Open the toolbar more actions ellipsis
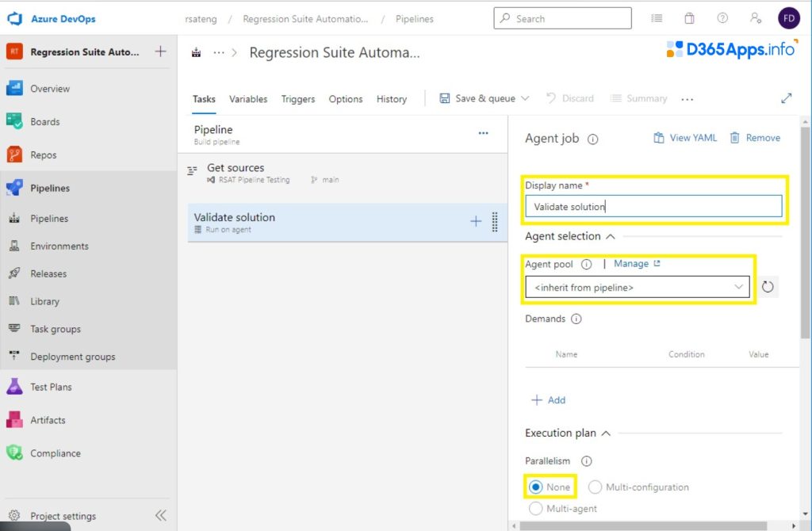 tap(688, 99)
